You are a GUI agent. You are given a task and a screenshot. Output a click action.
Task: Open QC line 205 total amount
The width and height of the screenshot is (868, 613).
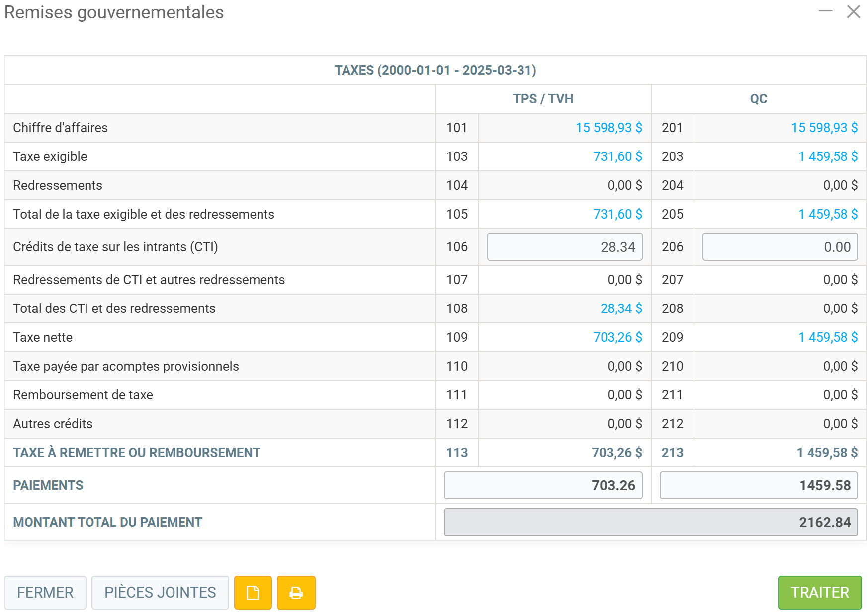(x=827, y=214)
